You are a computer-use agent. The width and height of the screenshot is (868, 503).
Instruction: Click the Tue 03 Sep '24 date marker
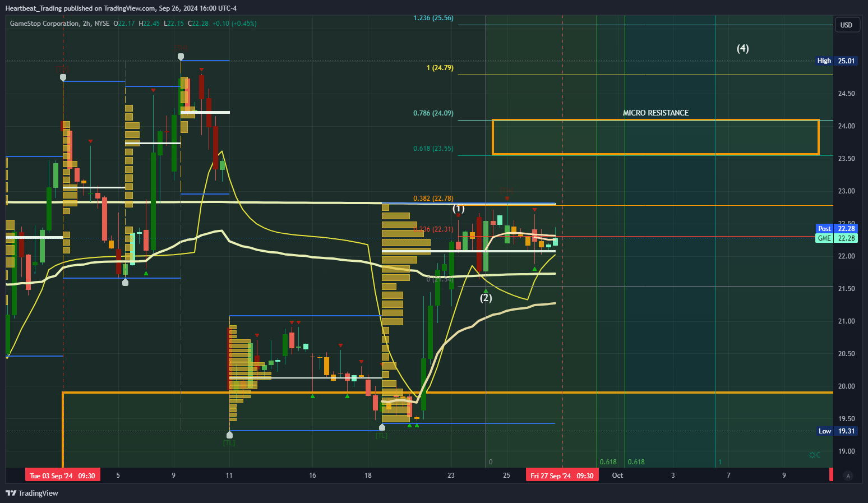pos(63,476)
